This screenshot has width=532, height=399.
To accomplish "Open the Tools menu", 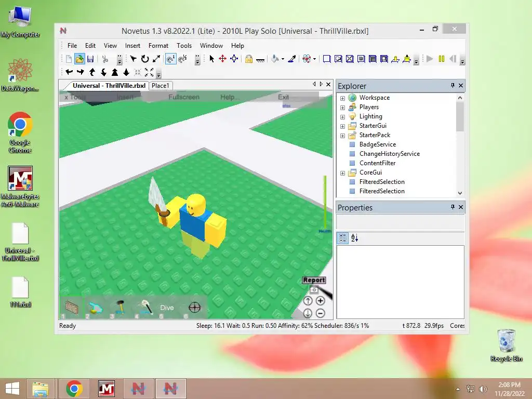I will pyautogui.click(x=184, y=46).
